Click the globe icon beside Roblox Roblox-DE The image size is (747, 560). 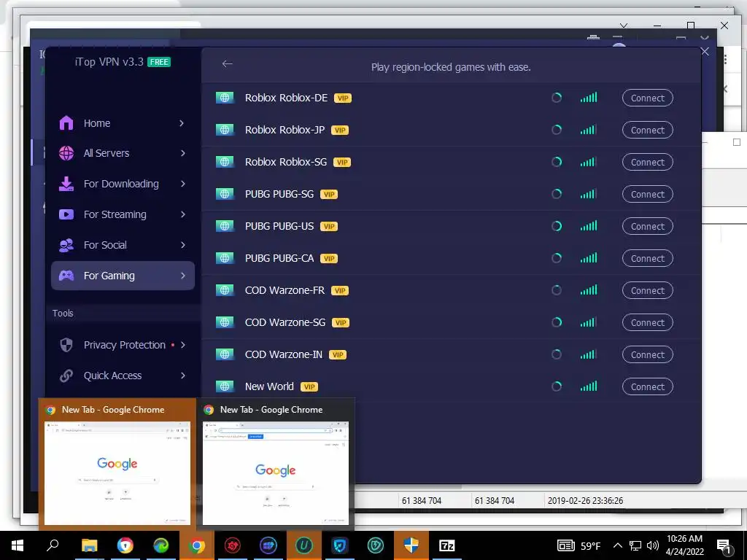(225, 98)
